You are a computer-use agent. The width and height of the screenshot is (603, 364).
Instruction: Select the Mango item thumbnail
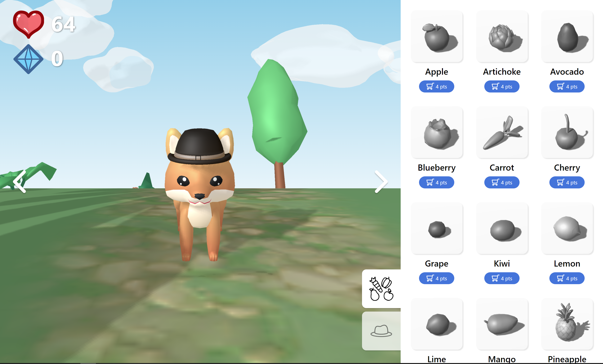point(502,324)
